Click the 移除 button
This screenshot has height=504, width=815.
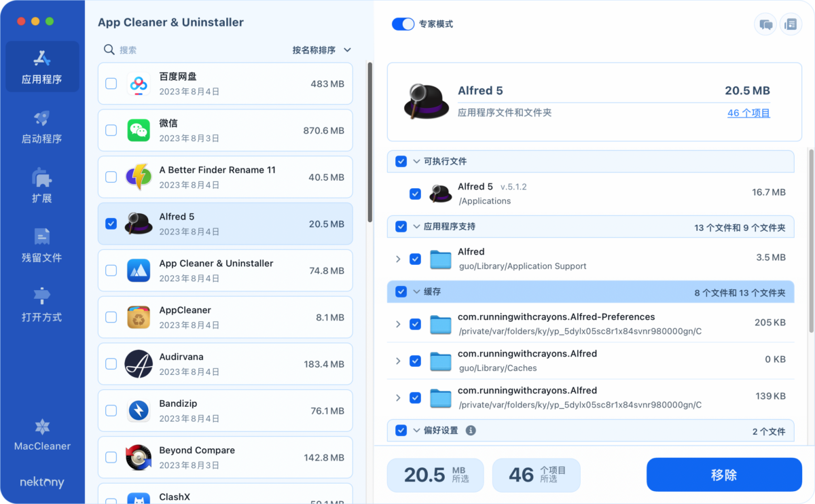[x=724, y=475]
